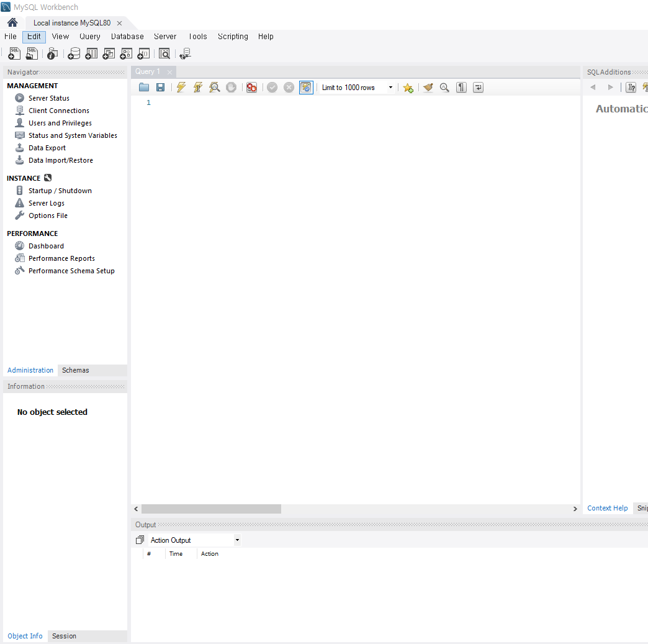Open Users and Privileges
Screen dimensions: 648x644
pyautogui.click(x=60, y=123)
